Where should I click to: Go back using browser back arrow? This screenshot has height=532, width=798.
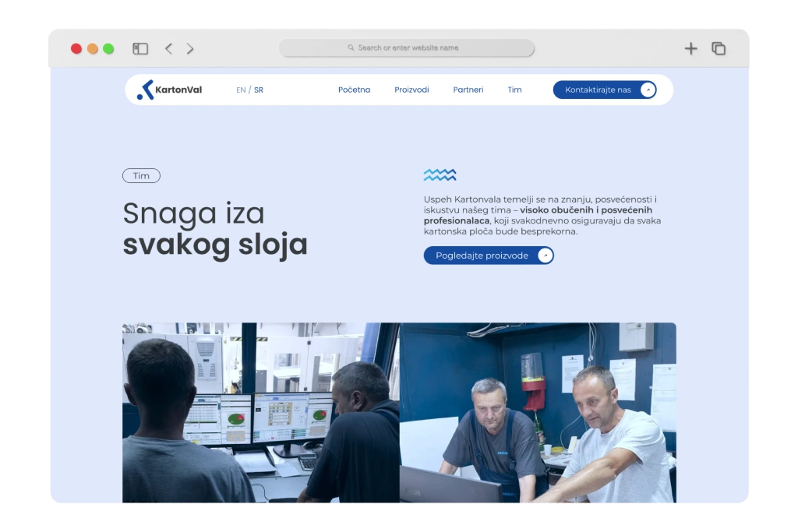[x=168, y=48]
